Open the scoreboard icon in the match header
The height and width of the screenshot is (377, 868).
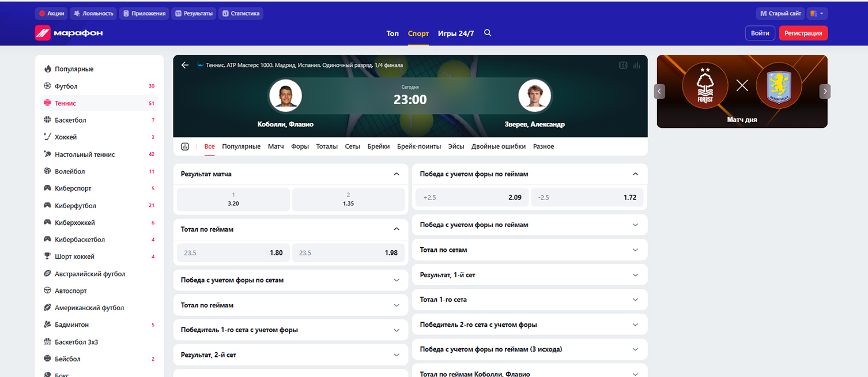623,65
